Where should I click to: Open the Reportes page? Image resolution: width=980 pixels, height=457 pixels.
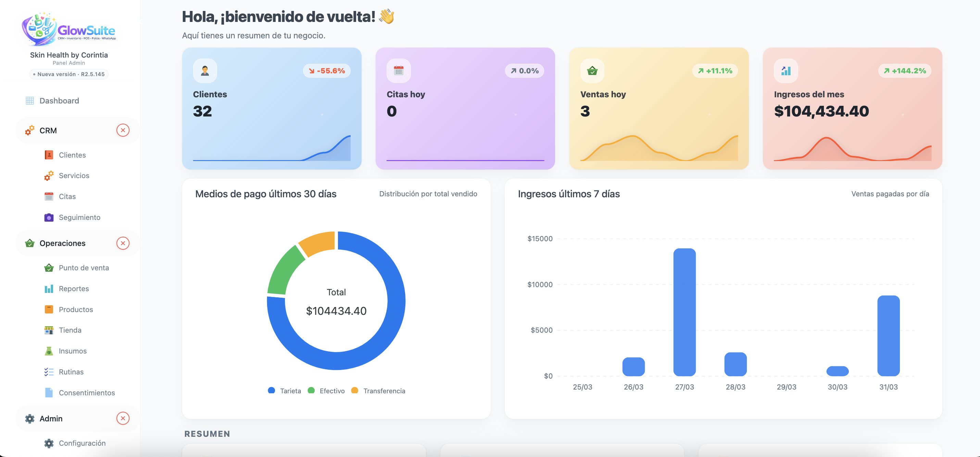click(74, 289)
